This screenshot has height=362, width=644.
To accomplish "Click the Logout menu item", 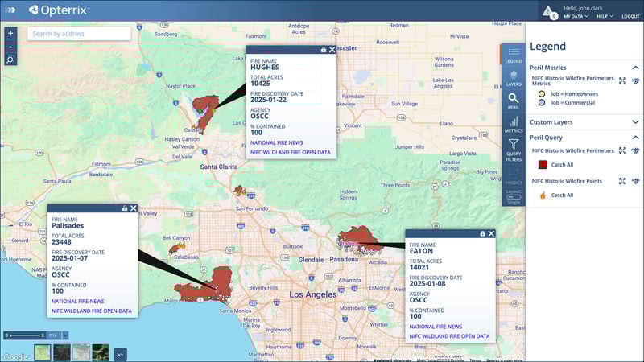I will (x=630, y=16).
